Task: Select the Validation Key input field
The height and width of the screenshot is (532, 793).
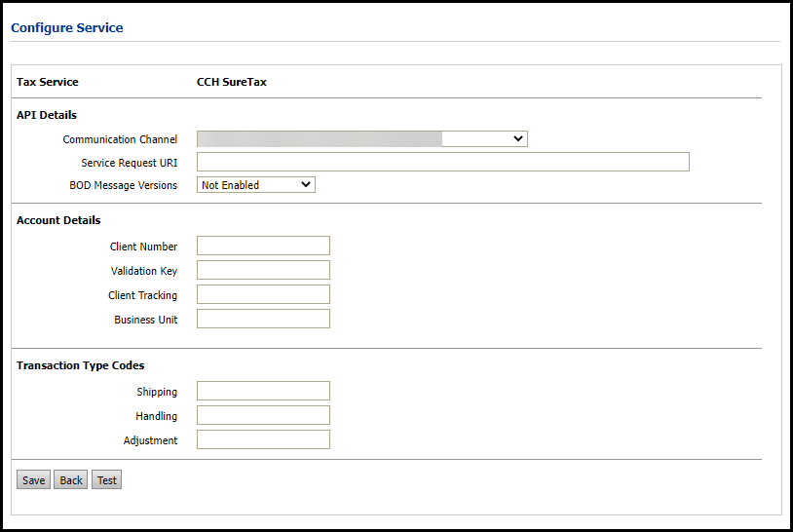Action: click(263, 270)
